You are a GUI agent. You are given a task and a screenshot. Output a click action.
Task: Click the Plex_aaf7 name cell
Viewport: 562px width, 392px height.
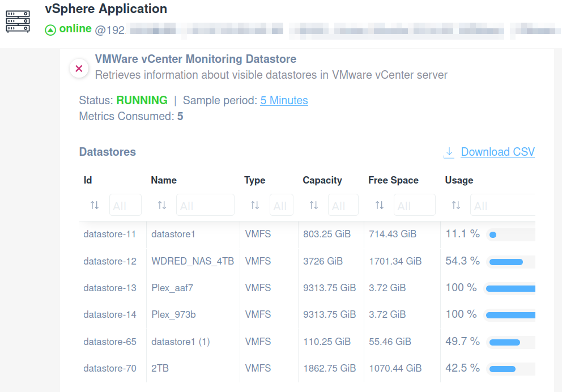[x=172, y=288]
